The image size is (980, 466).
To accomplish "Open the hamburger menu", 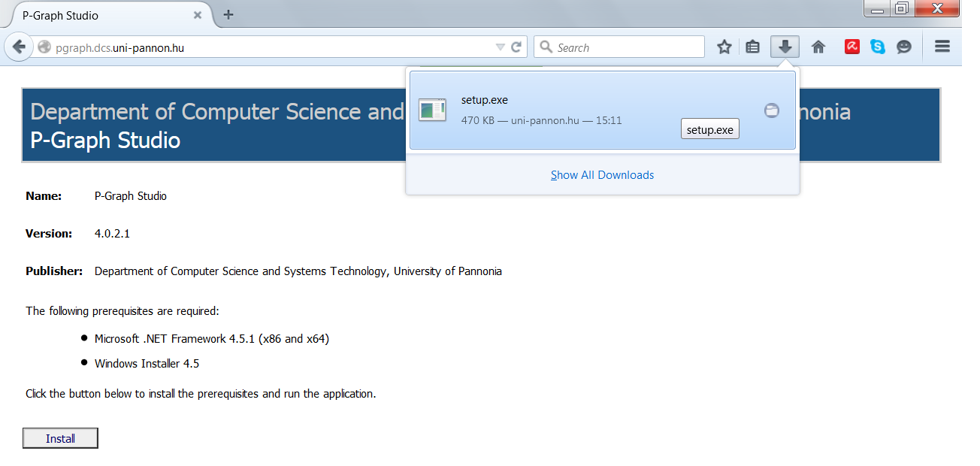I will click(x=942, y=47).
